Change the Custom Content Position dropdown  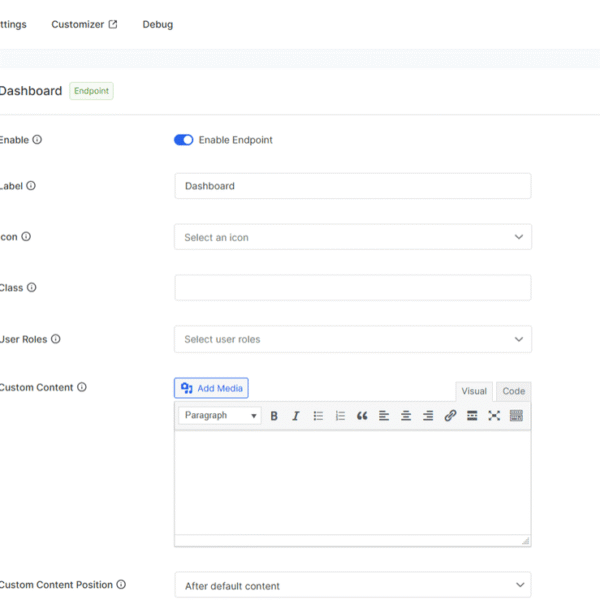[352, 585]
